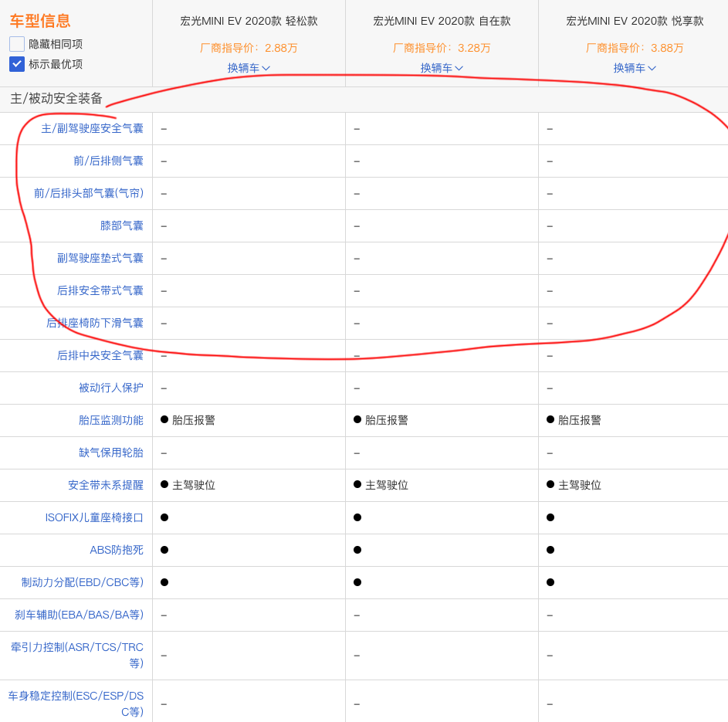Open 换辆车 dropdown for 悦享款 model
The image size is (728, 722).
(x=635, y=68)
